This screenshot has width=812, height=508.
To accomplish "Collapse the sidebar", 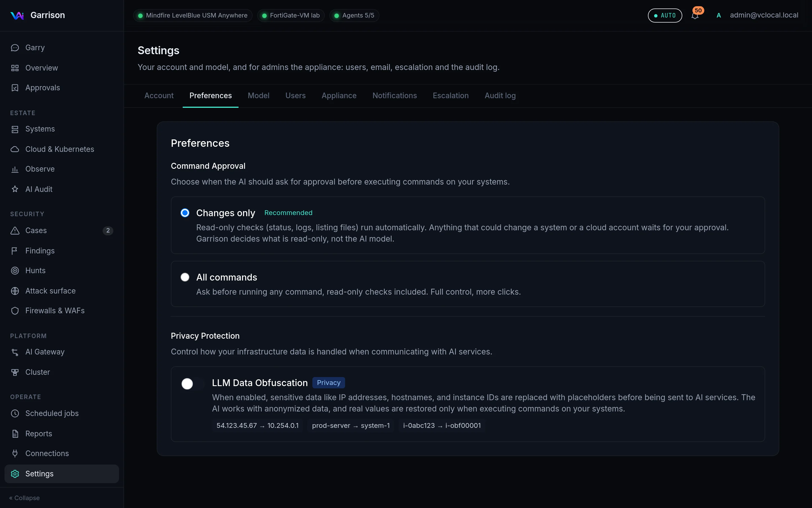I will tap(25, 498).
